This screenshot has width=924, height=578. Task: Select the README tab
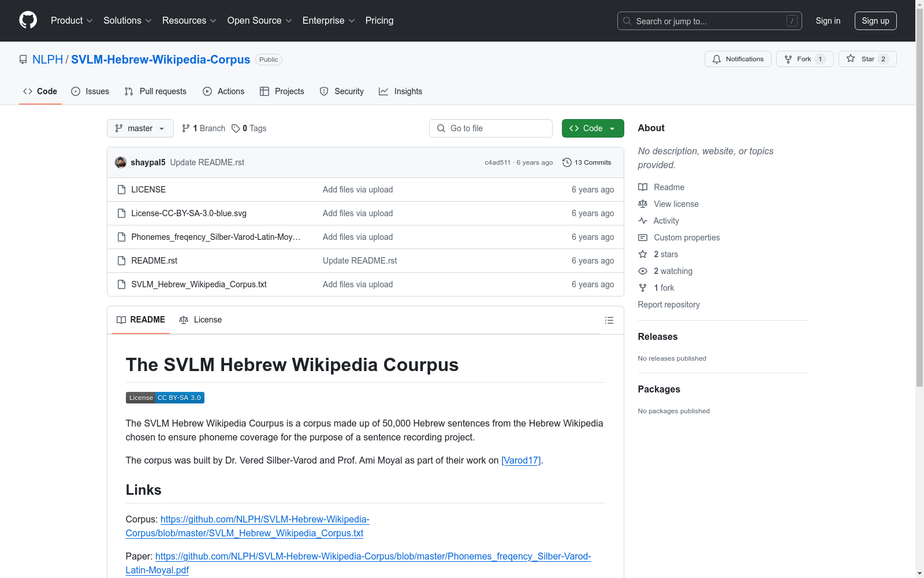coord(141,320)
